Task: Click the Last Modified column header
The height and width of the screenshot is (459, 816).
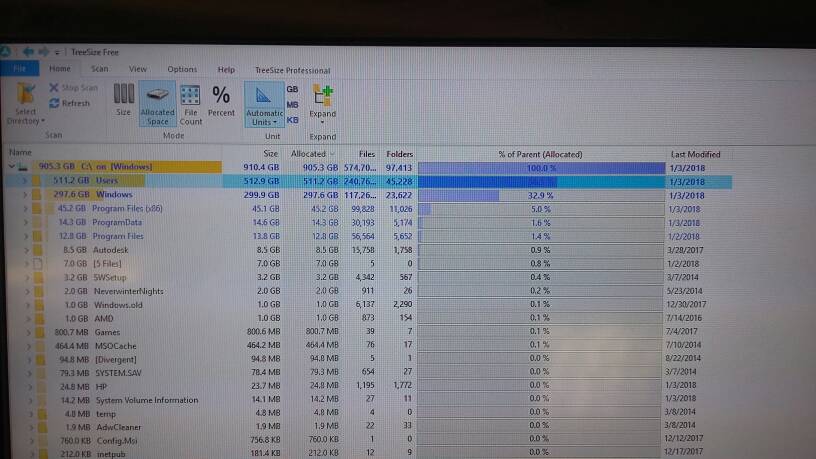Action: click(x=695, y=154)
